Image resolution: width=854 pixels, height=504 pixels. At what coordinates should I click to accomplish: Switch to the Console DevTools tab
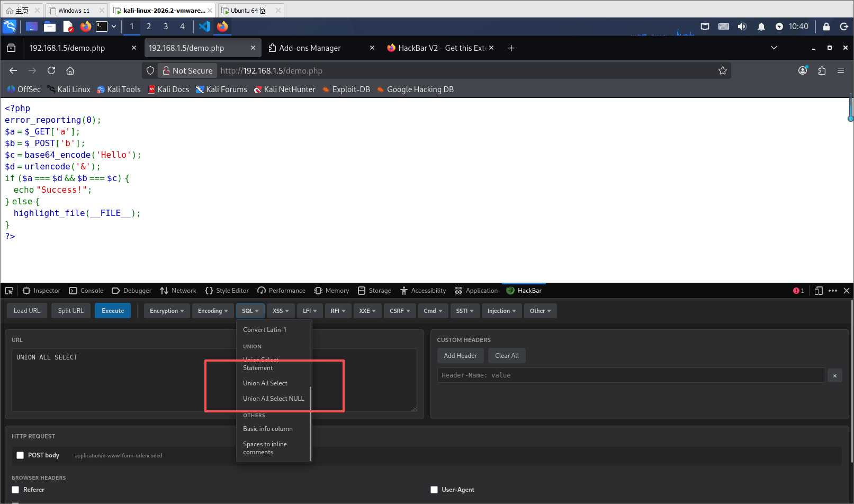(86, 291)
